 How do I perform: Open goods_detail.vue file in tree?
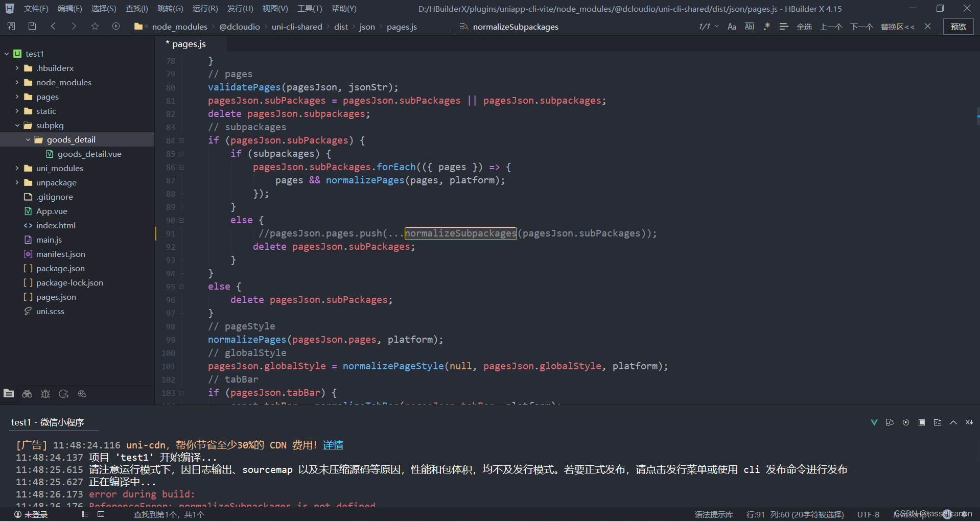(89, 154)
